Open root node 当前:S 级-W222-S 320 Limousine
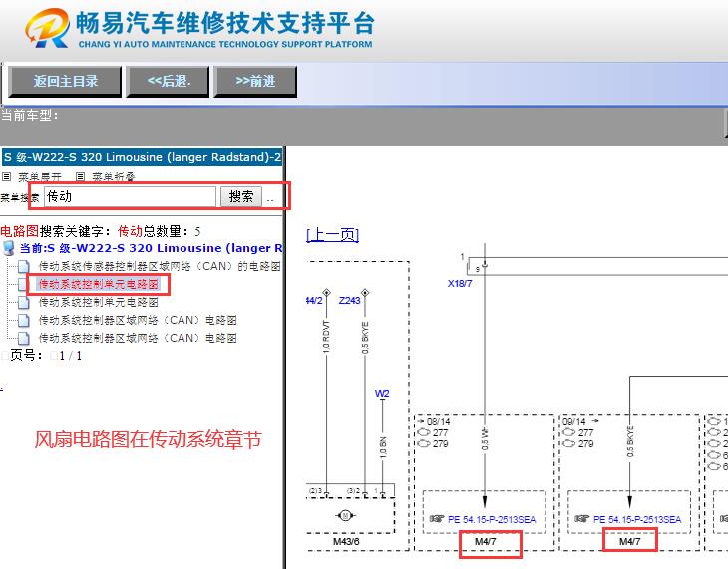The height and width of the screenshot is (569, 728). (151, 248)
